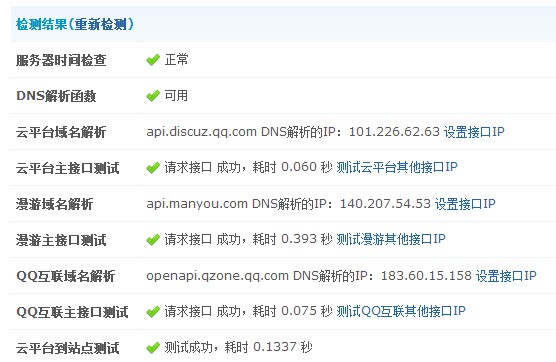Viewport: 556px width, 362px height.
Task: Select the 漫游域名解析 row label
Action: [54, 204]
